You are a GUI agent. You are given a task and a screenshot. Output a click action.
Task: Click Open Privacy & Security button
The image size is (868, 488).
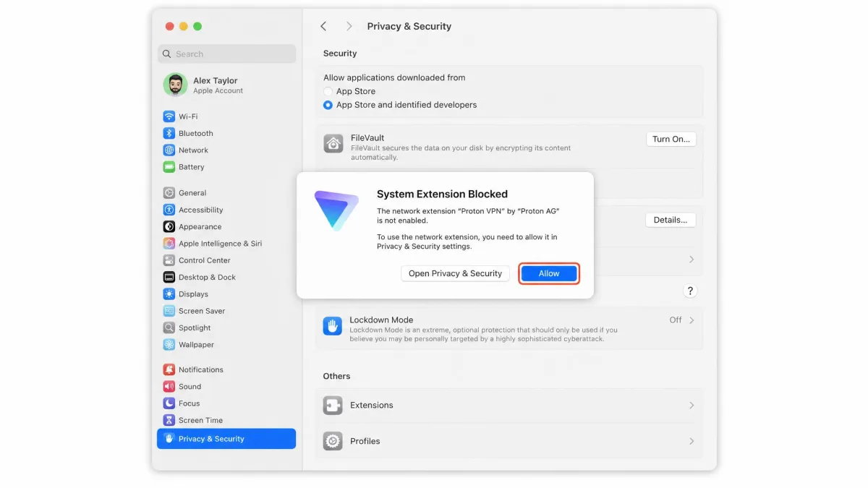[x=455, y=273]
